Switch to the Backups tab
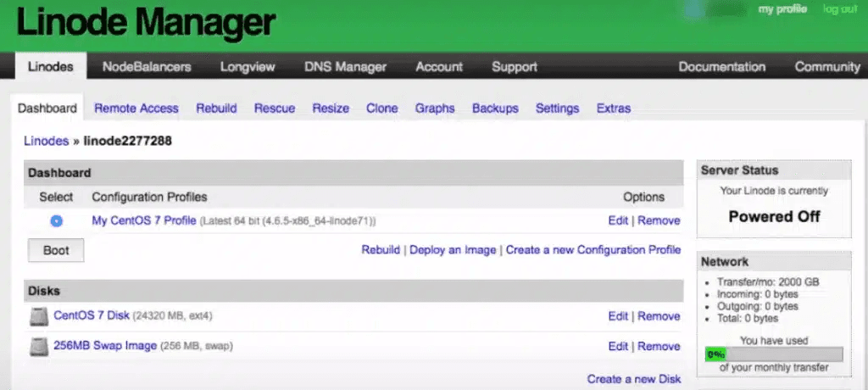The image size is (868, 390). coord(495,109)
